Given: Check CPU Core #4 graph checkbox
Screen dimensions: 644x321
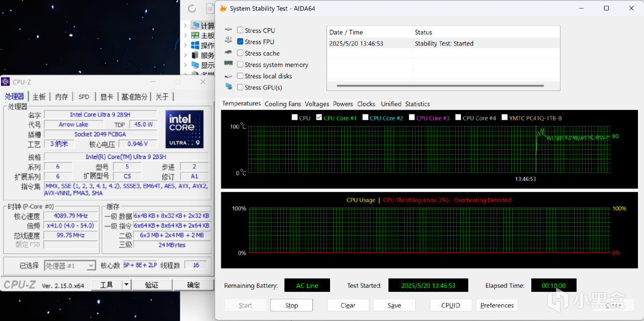Looking at the screenshot, I should [x=458, y=118].
